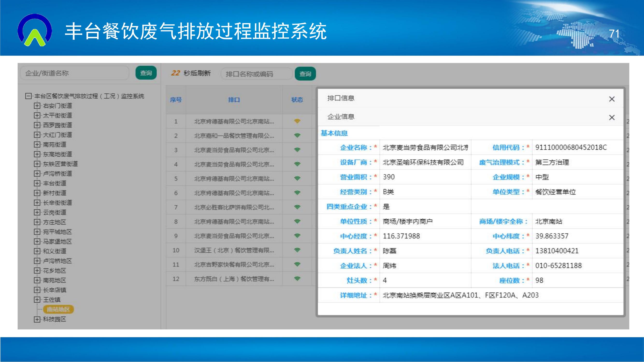The image size is (644, 362).
Task: Select the 方庄地区 tree item
Action: point(55,222)
